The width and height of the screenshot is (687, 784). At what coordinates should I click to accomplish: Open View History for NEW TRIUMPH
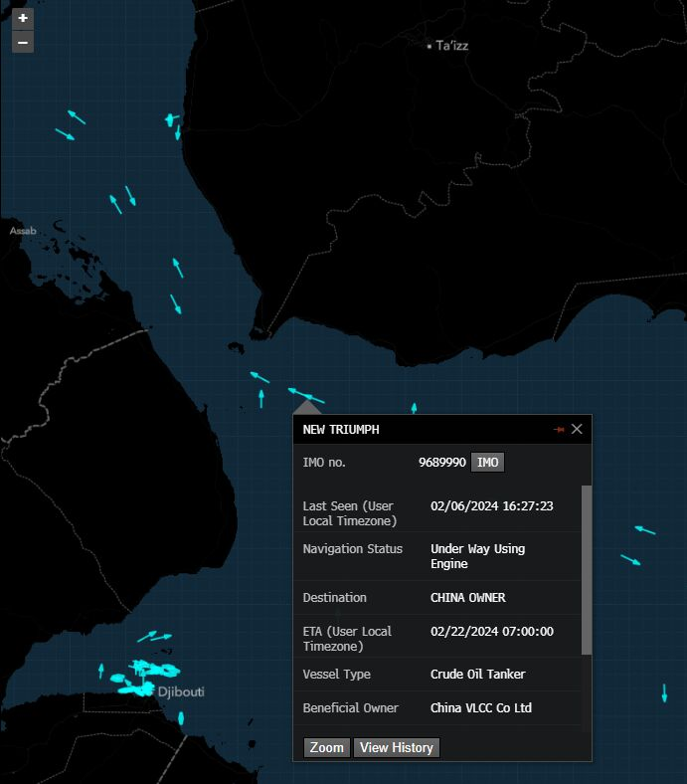click(396, 747)
